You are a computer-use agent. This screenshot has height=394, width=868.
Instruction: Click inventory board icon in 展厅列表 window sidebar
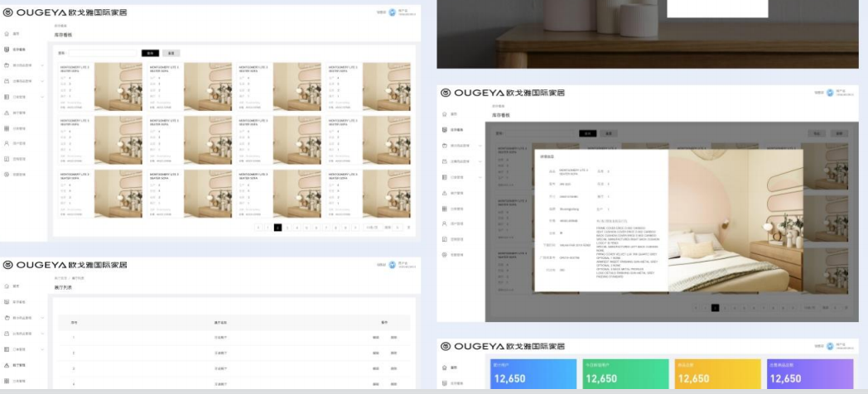click(7, 301)
